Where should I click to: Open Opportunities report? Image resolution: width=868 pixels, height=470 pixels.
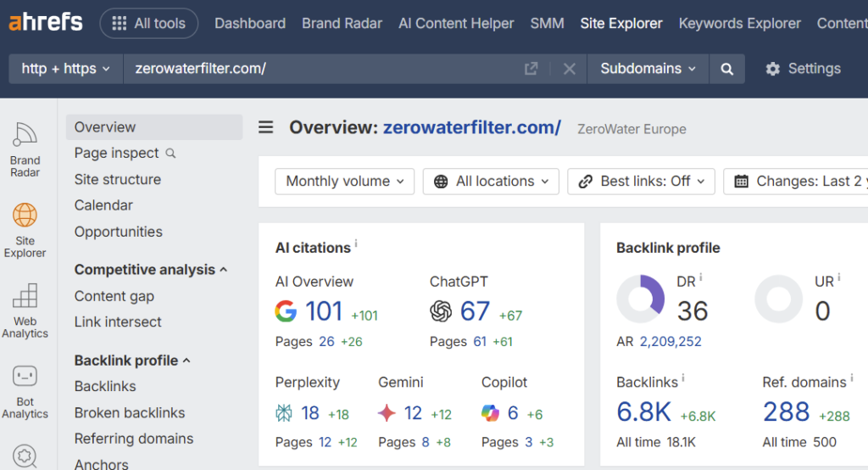click(x=119, y=232)
